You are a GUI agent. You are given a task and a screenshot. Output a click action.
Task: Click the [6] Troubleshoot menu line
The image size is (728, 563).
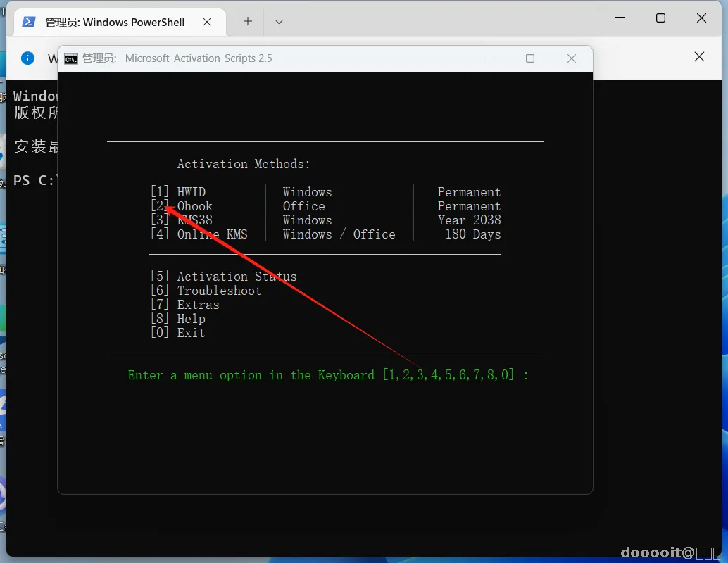tap(206, 291)
